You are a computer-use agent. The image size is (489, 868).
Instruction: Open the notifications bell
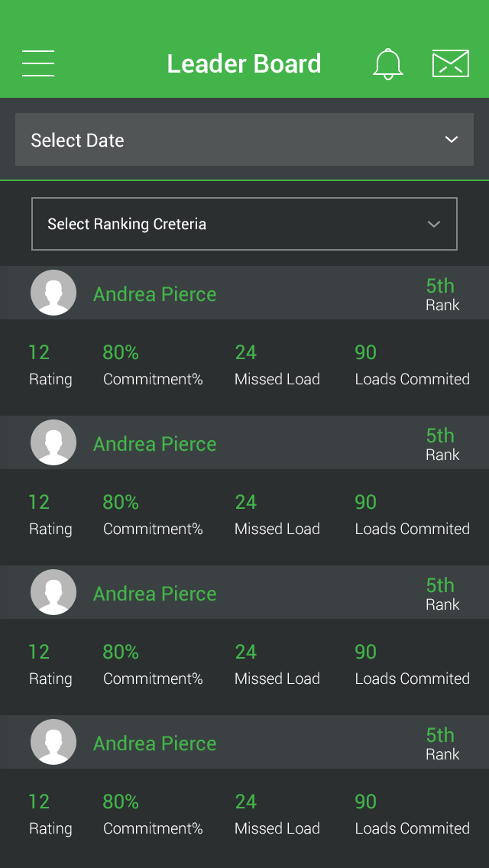click(x=387, y=63)
